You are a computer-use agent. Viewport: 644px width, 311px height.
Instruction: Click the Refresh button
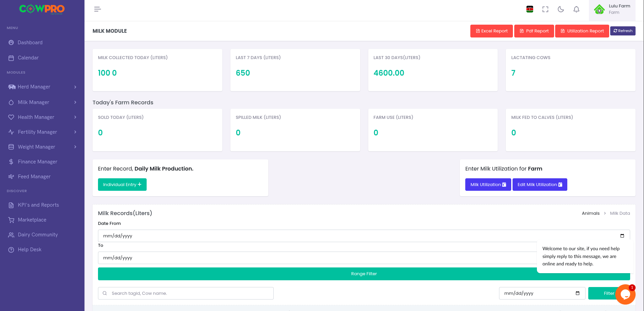(622, 31)
